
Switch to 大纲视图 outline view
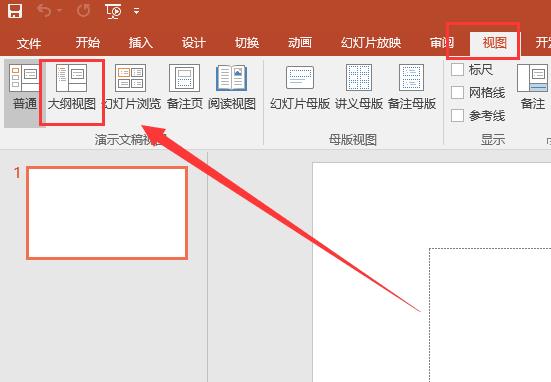(x=72, y=88)
